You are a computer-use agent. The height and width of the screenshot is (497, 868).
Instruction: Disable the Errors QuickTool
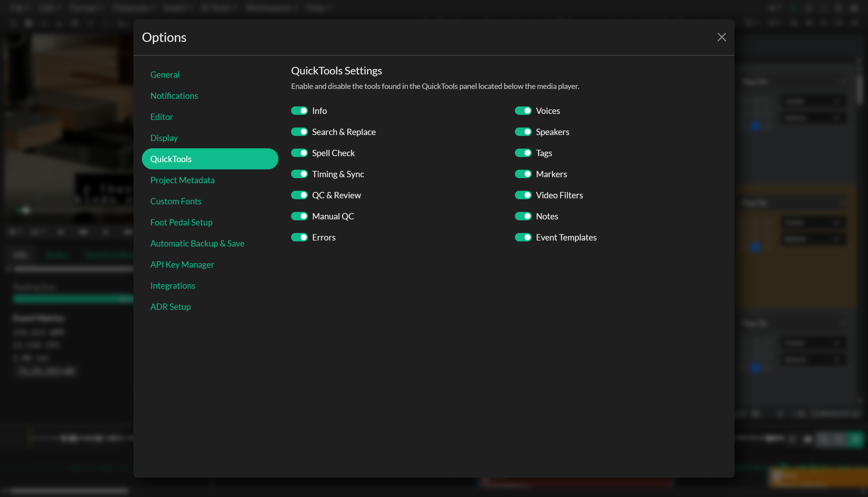pos(299,237)
